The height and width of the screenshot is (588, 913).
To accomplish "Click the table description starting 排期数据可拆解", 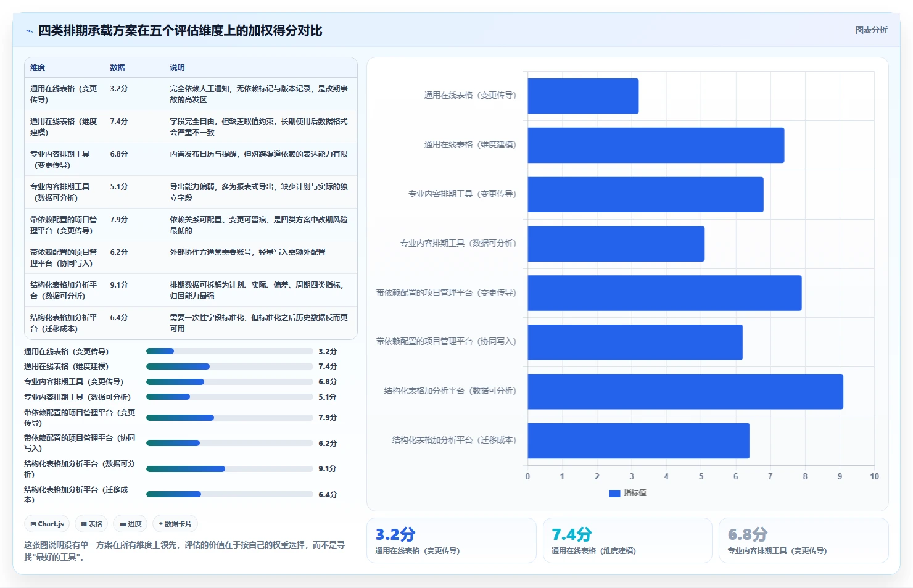I will tap(257, 291).
